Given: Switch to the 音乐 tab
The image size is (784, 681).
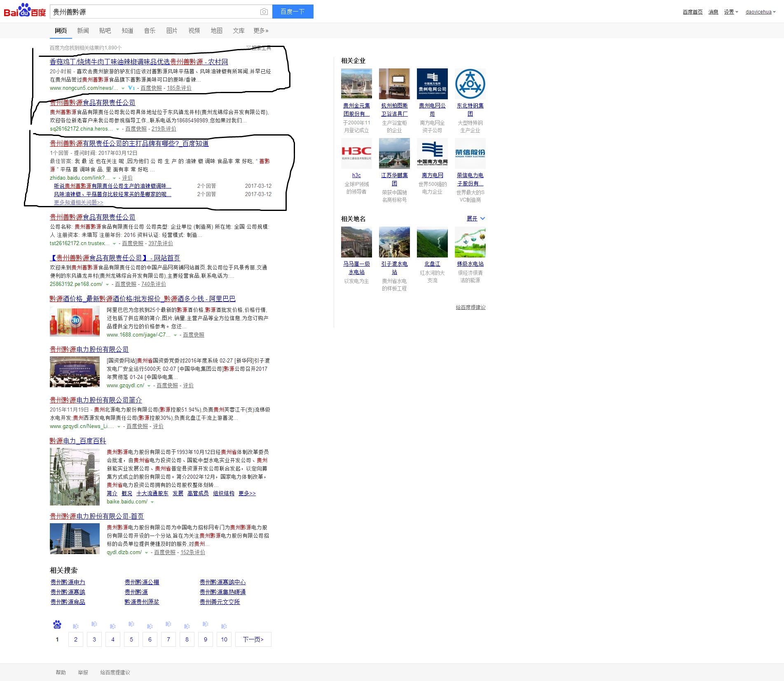Looking at the screenshot, I should tap(150, 30).
